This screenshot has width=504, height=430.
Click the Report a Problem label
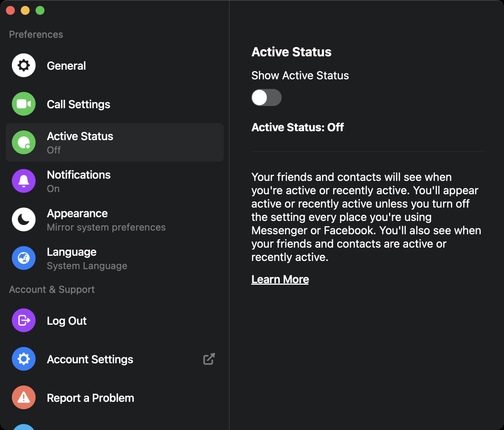pos(90,398)
